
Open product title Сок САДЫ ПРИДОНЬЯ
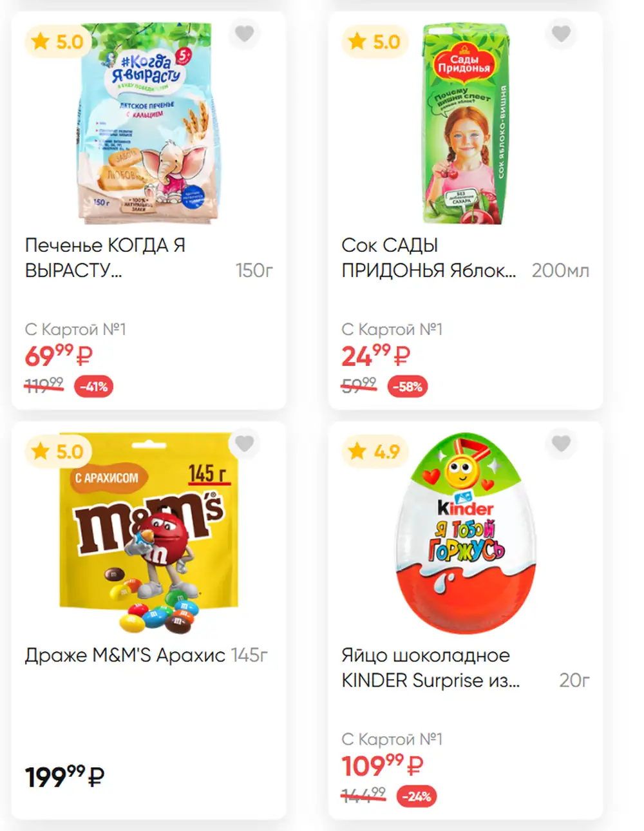point(428,258)
